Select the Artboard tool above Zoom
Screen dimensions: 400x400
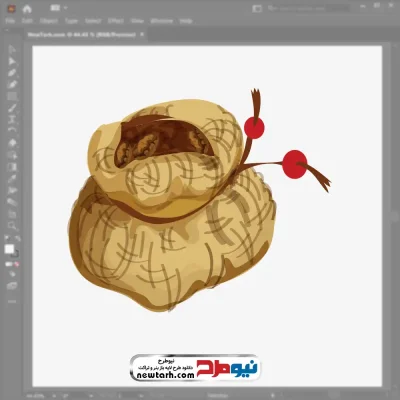[x=12, y=214]
